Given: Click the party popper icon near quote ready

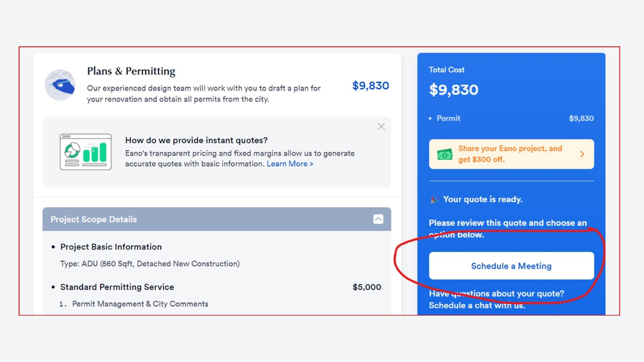Looking at the screenshot, I should (x=434, y=199).
